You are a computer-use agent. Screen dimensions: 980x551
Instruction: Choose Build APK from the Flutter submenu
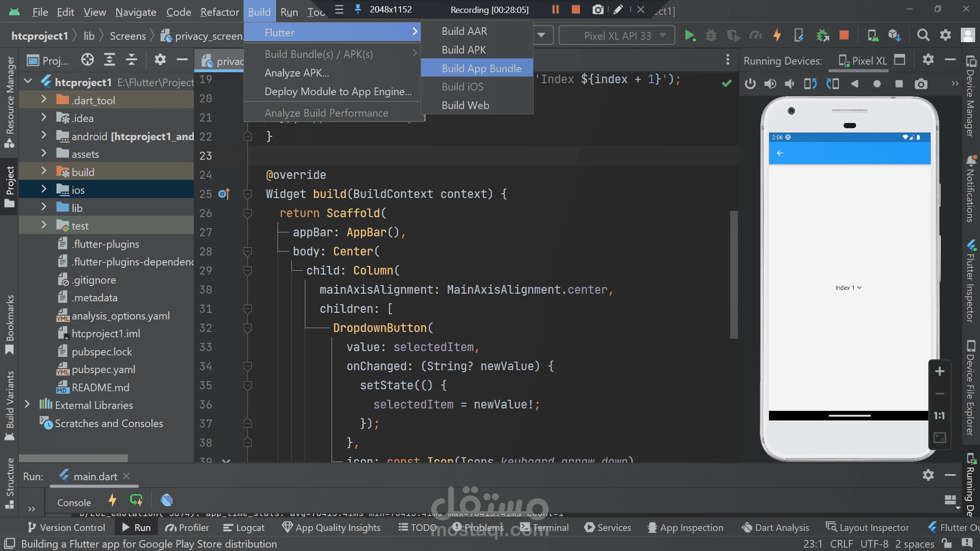tap(477, 50)
